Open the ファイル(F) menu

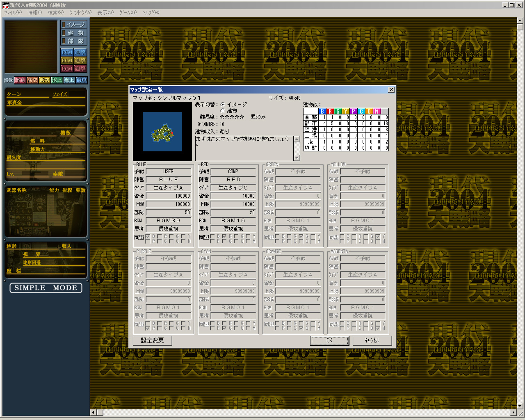tap(13, 13)
